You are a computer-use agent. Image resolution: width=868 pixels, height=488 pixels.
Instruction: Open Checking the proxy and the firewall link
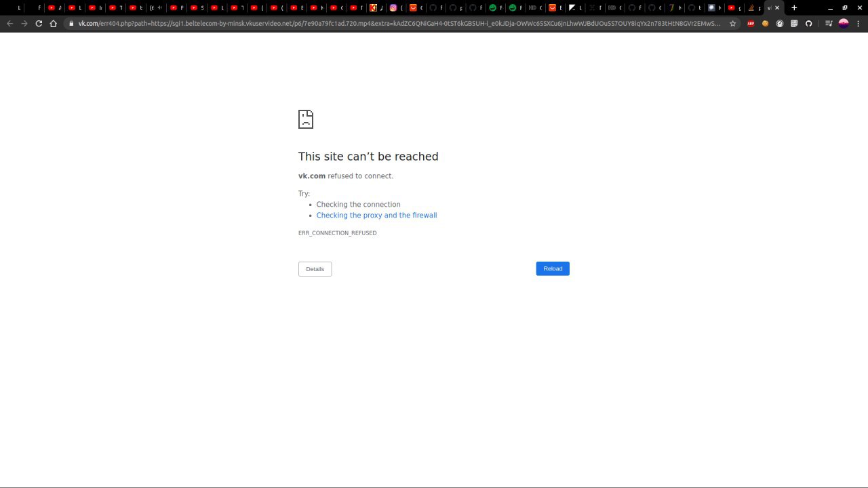(x=376, y=216)
